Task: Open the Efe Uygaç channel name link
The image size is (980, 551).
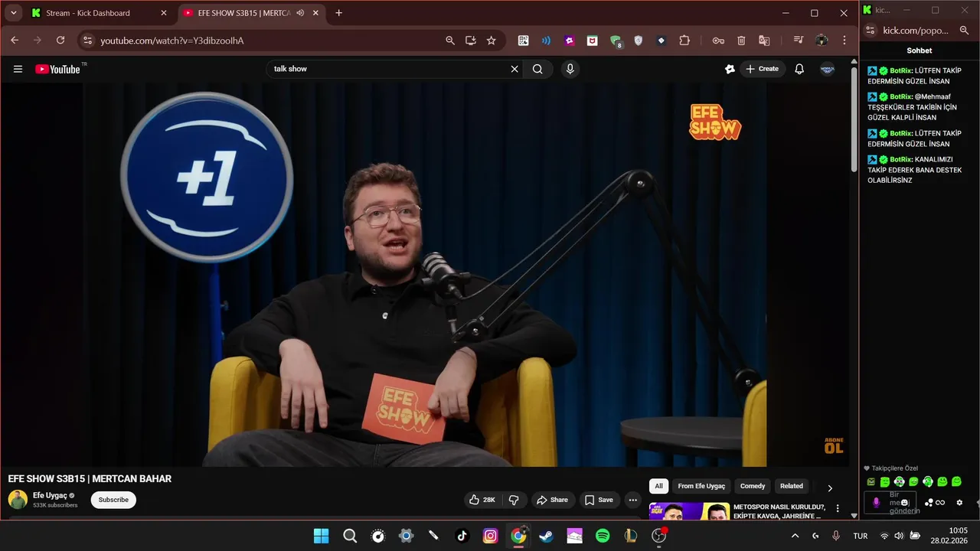Action: [x=50, y=495]
